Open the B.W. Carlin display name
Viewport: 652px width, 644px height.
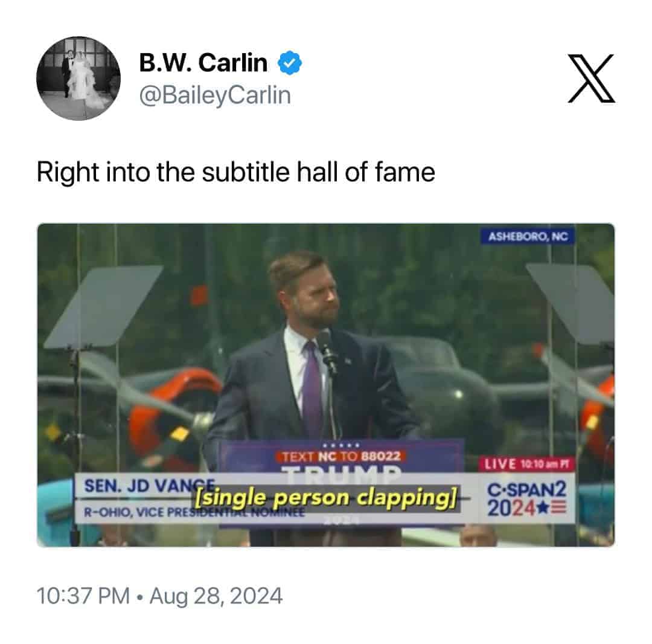tap(203, 63)
